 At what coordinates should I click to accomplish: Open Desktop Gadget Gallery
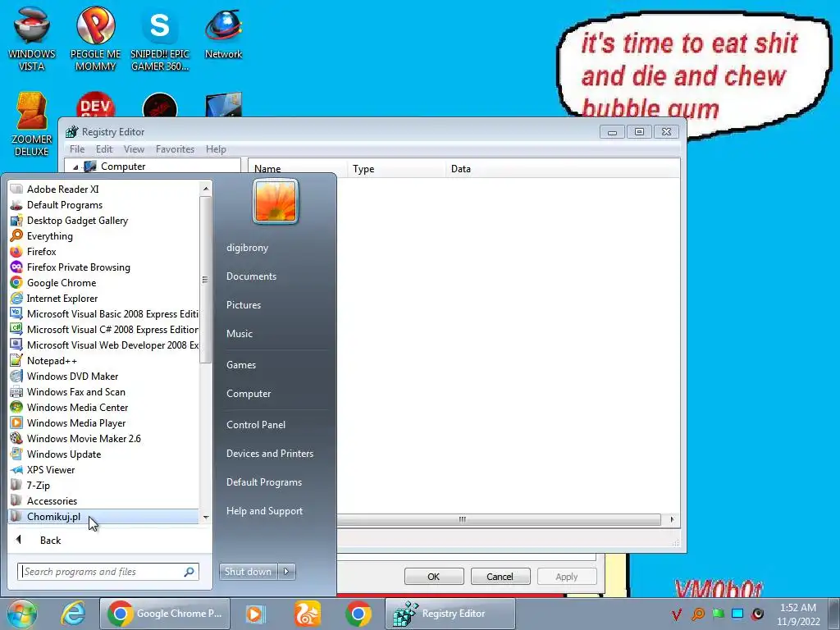click(x=77, y=220)
